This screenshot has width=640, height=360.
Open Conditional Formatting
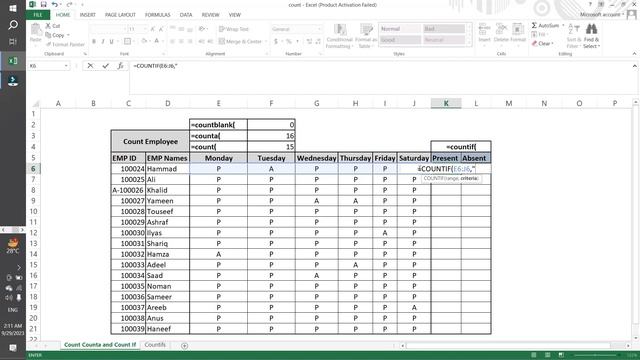(x=339, y=36)
